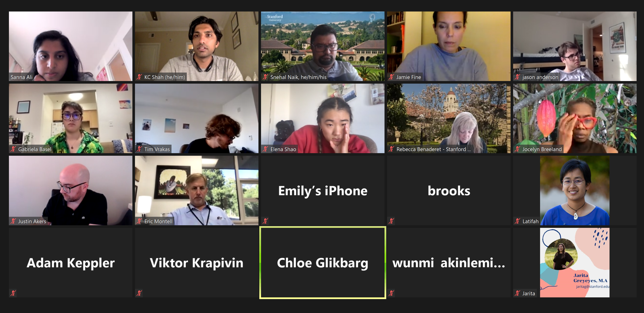
Task: Click muted mic icon on Emily's iPhone tile
Action: pyautogui.click(x=265, y=221)
